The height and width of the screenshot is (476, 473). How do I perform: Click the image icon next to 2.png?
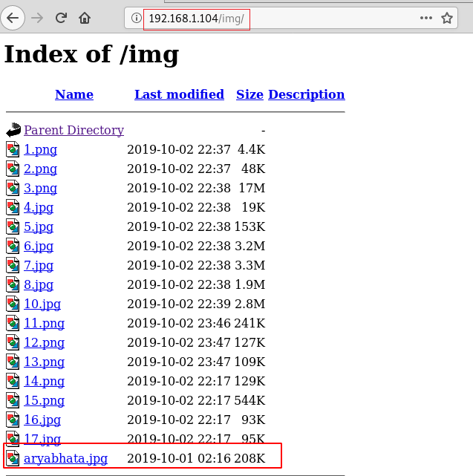point(13,169)
